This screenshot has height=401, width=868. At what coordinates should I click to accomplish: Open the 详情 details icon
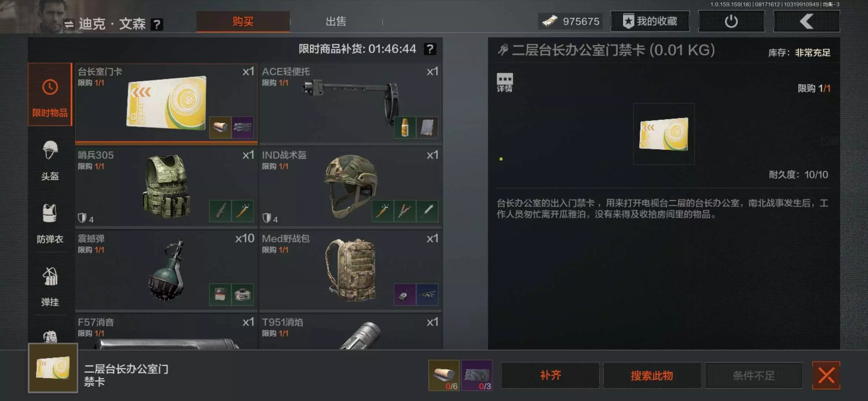[x=504, y=82]
